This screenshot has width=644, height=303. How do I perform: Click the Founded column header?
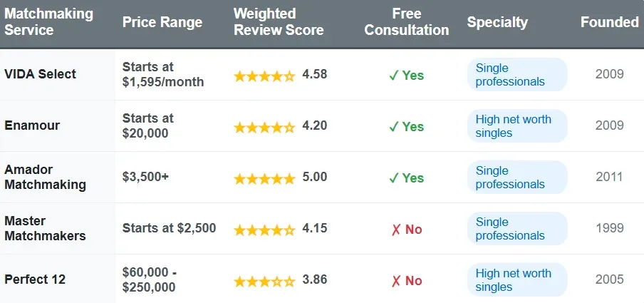609,22
